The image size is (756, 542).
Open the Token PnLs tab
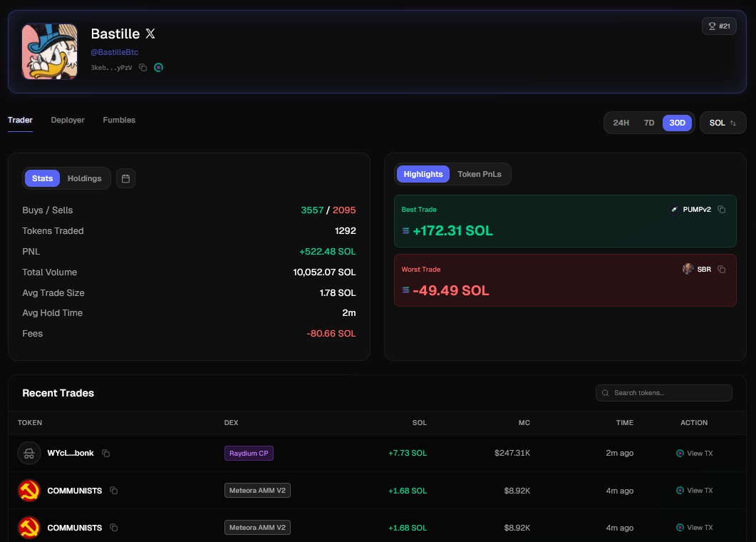(479, 174)
